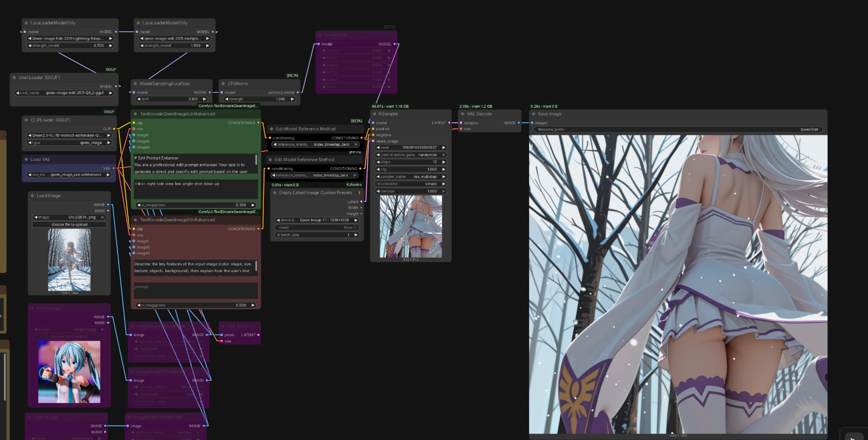Open the Qwen2.5-VL-7B clip name dropdown

pos(69,135)
